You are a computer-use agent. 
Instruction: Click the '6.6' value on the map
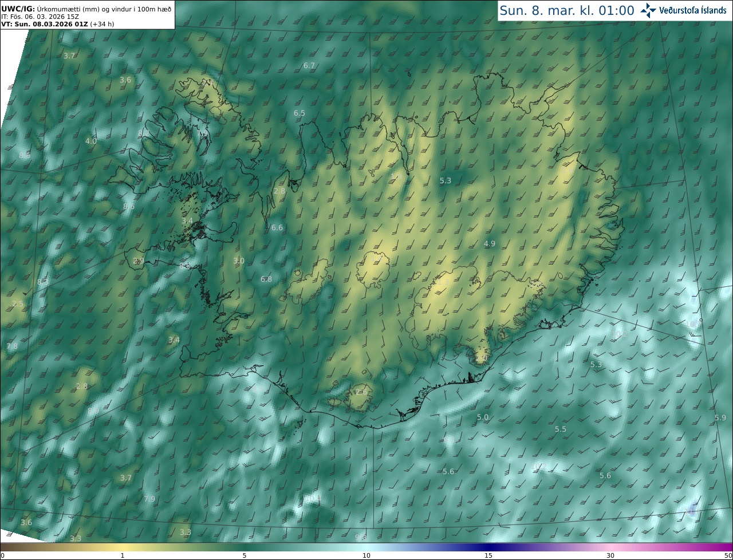(277, 228)
